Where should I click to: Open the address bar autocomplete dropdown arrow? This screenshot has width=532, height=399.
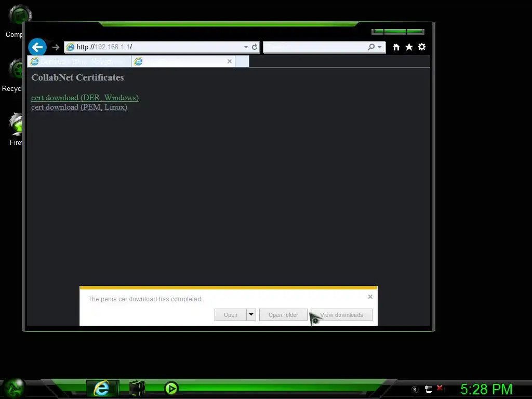246,47
